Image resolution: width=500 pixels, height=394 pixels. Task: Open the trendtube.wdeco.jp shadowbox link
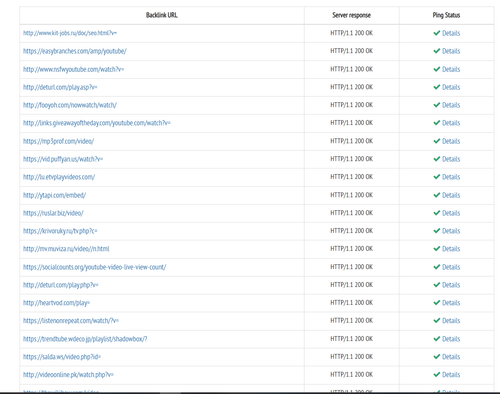coord(85,339)
